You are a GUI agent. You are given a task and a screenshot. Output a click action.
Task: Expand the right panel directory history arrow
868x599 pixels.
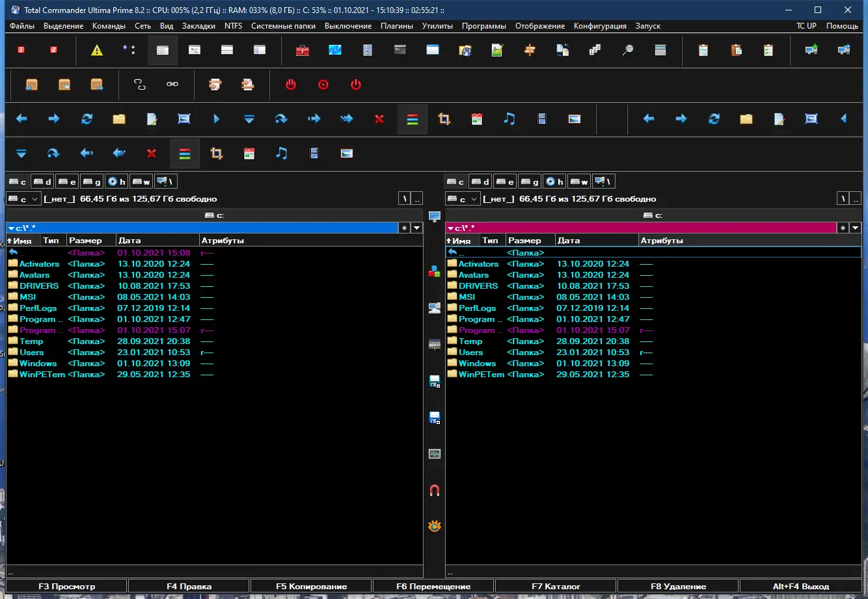855,228
